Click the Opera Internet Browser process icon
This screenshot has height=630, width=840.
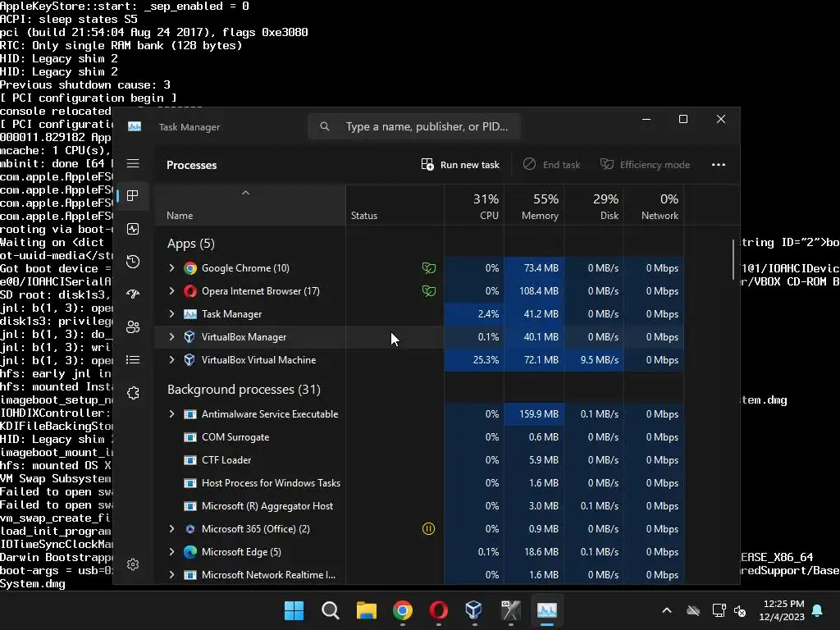pyautogui.click(x=189, y=291)
